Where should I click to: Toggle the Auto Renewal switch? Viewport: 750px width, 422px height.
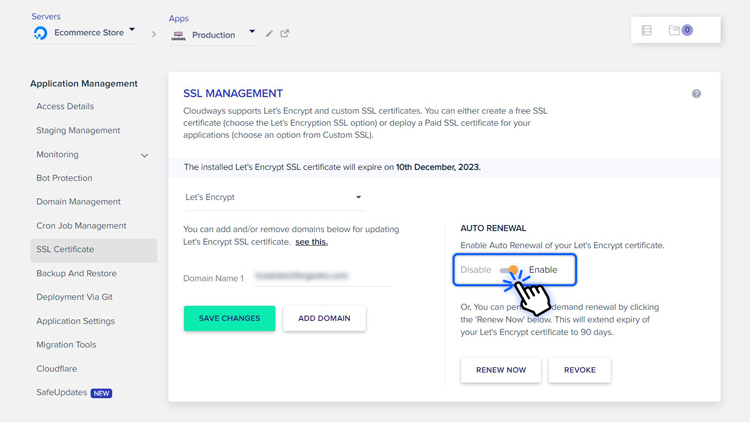coord(510,270)
